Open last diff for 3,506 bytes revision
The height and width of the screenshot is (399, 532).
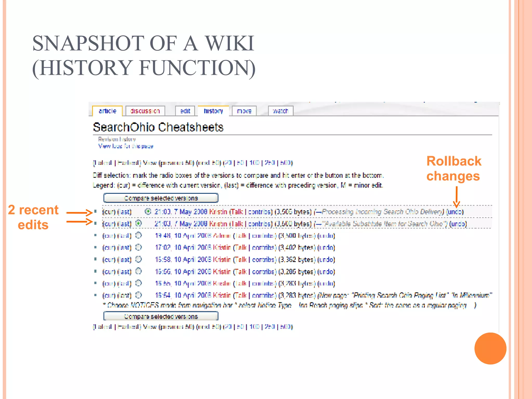(124, 212)
